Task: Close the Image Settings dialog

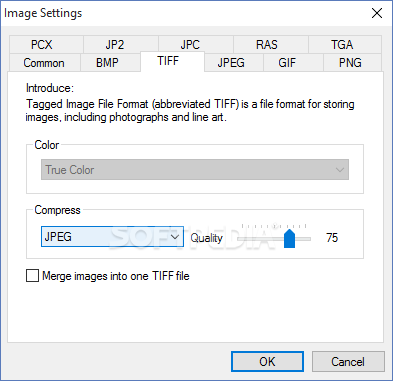Action: coord(377,13)
